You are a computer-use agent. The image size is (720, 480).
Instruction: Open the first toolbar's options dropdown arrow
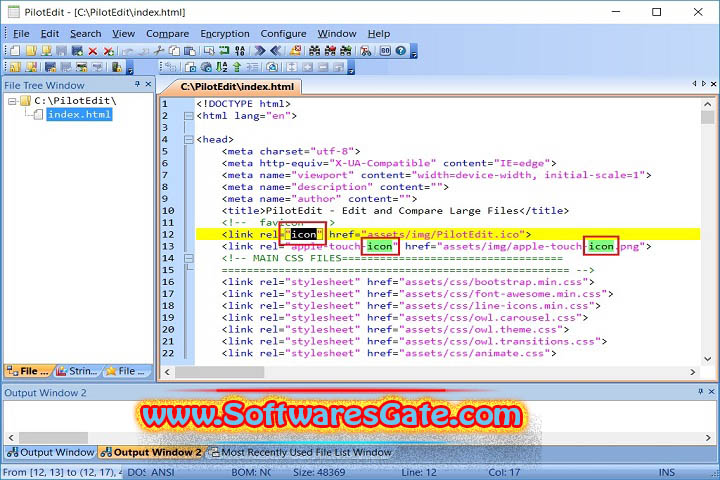(x=414, y=53)
